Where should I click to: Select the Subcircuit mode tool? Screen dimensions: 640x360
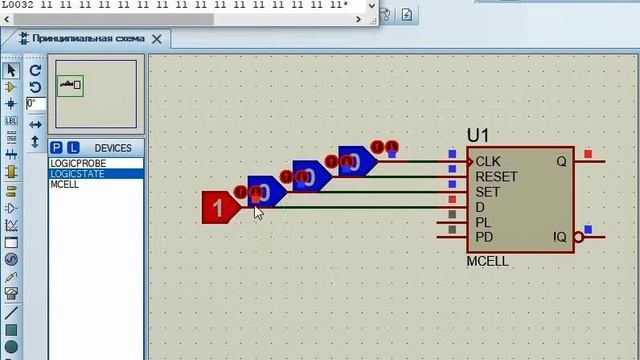(11, 172)
